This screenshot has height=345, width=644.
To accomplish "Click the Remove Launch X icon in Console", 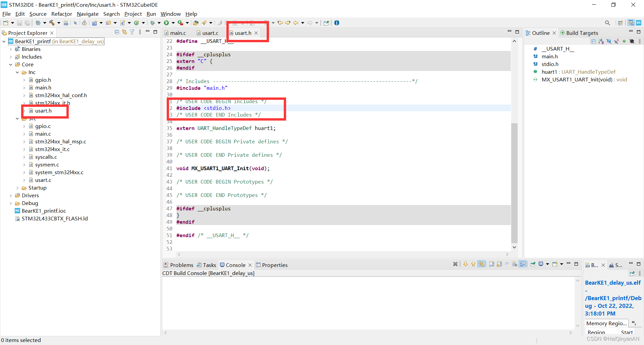I will [455, 264].
